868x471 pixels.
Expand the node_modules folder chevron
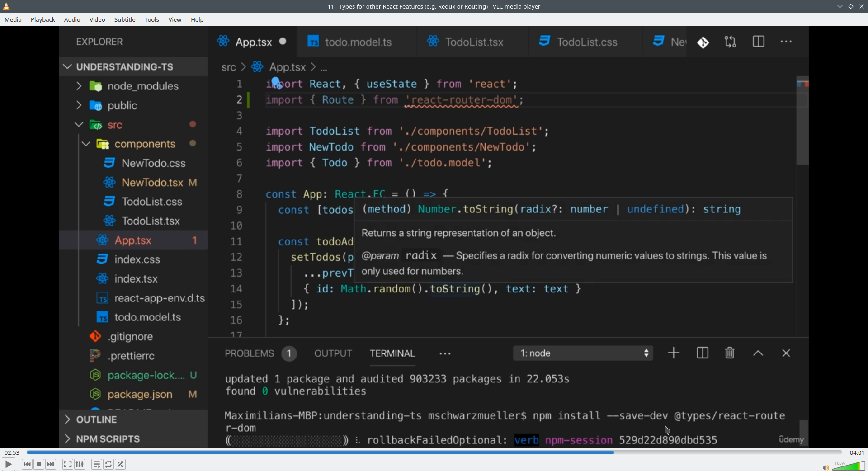point(79,86)
